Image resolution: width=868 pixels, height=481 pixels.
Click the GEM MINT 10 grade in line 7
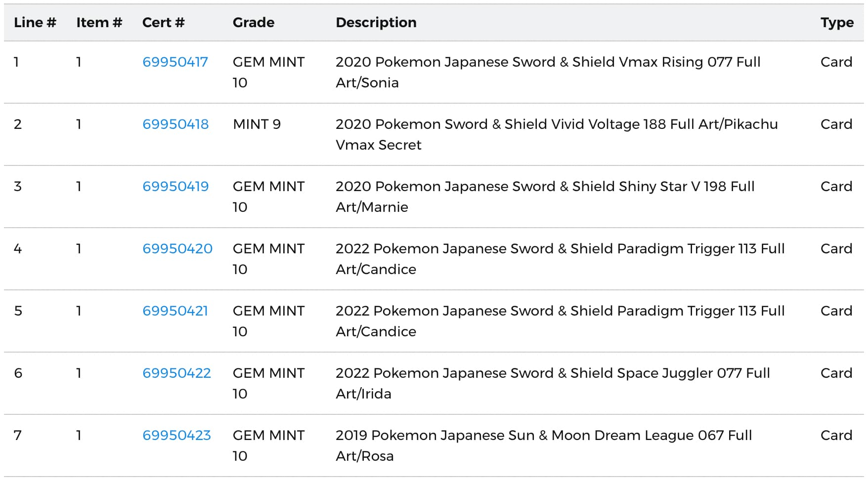(x=268, y=445)
